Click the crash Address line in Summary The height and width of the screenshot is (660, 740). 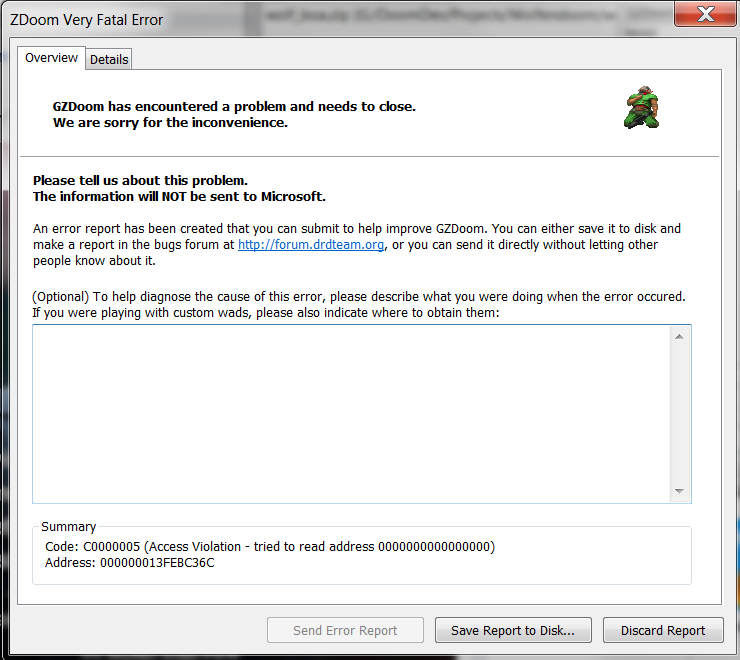tap(130, 563)
